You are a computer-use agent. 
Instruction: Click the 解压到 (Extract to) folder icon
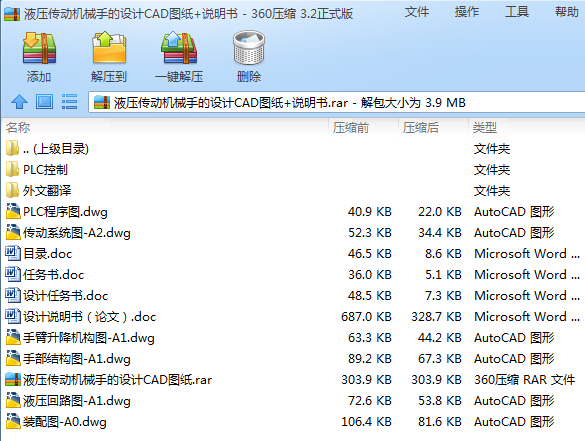(109, 48)
